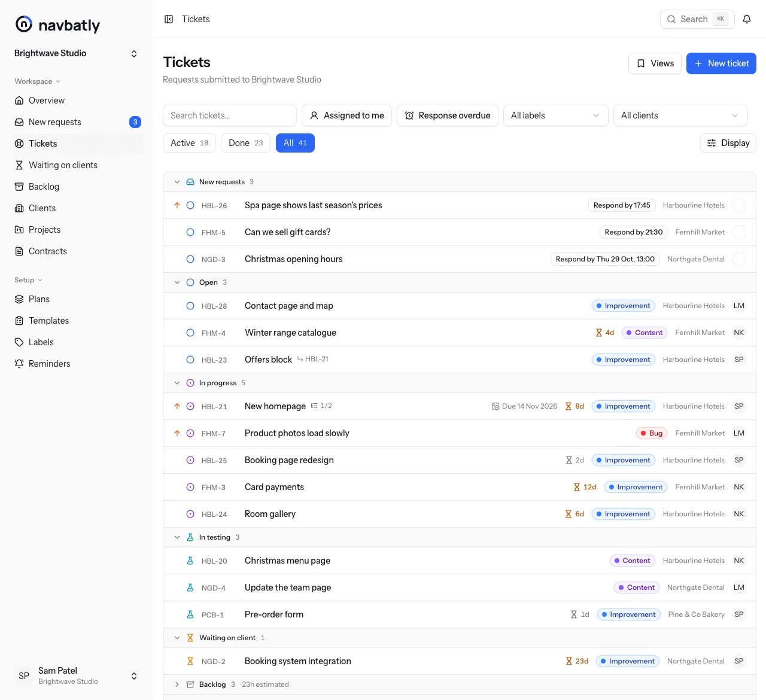Collapse the New requests group
Screen dimensions: 766x700
pos(177,182)
